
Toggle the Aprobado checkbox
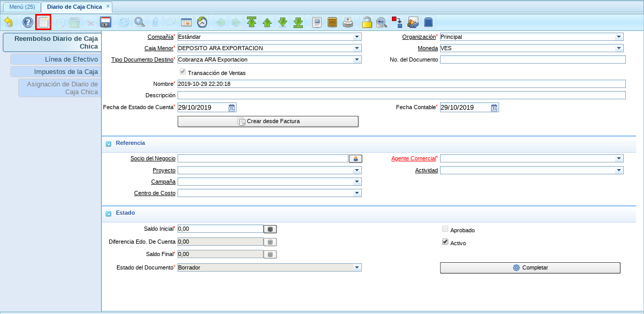click(x=445, y=229)
